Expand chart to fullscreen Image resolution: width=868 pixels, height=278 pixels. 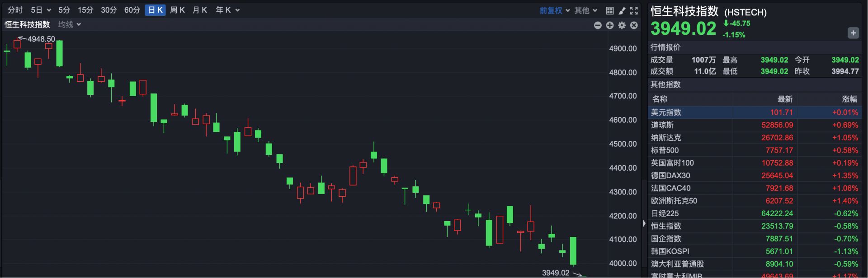point(634,10)
